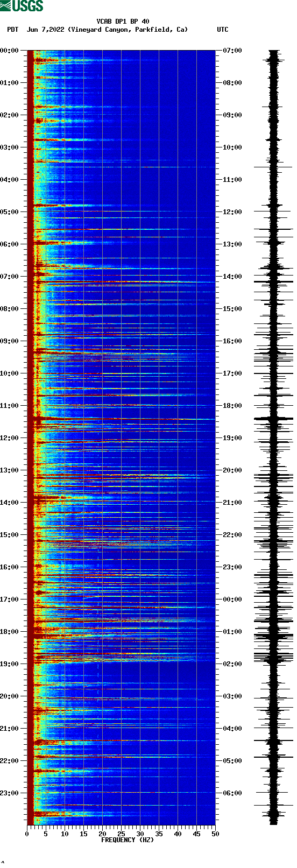Click the '10:00' PDT label on the left axis
Screen dimensions: 297x868
10,373
